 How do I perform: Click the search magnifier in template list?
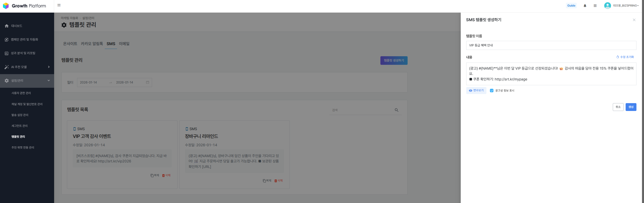tap(396, 110)
